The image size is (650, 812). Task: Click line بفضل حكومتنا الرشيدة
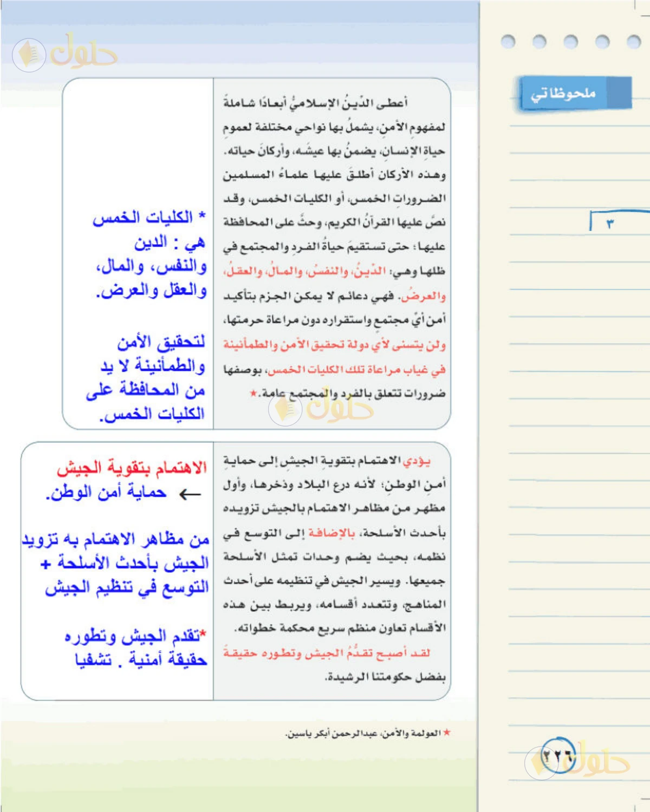coord(385,677)
